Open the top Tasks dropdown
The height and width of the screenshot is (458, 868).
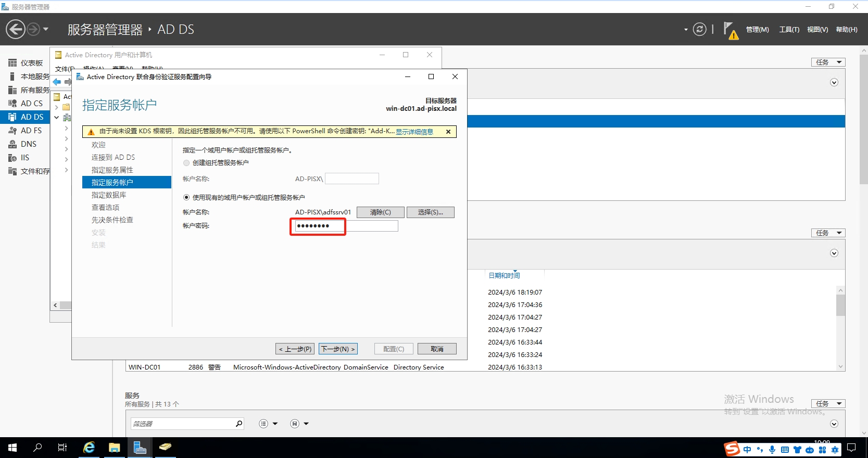[828, 62]
